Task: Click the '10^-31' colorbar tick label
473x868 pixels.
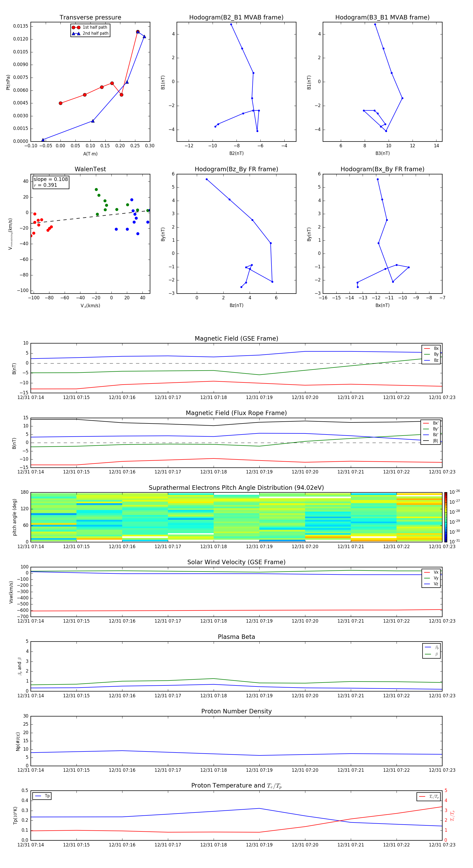Action: [455, 542]
